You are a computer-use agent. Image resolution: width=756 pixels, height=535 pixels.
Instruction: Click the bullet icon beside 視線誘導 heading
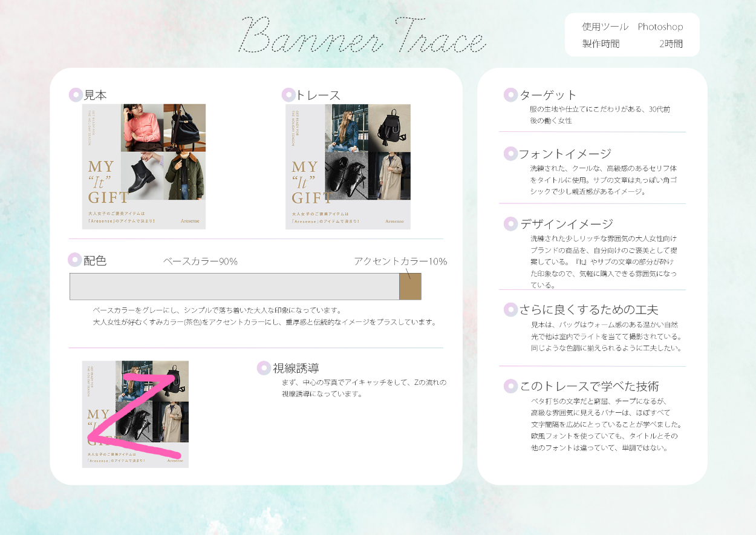264,368
